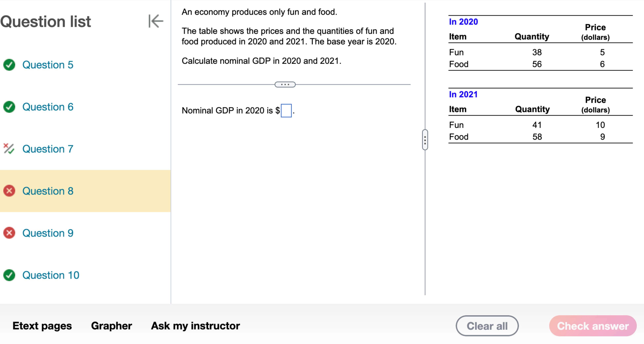Expand the horizontal divider ellipsis handle
Image resolution: width=644 pixels, height=344 pixels.
(285, 84)
